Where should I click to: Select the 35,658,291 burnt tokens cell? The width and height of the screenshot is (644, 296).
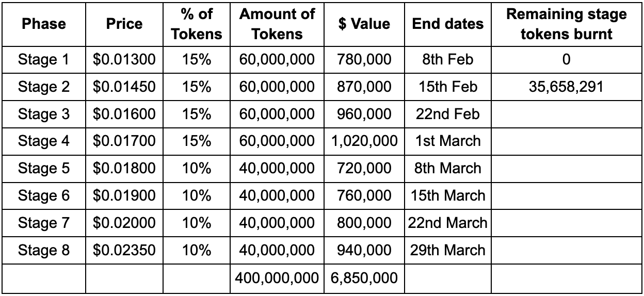(x=566, y=87)
